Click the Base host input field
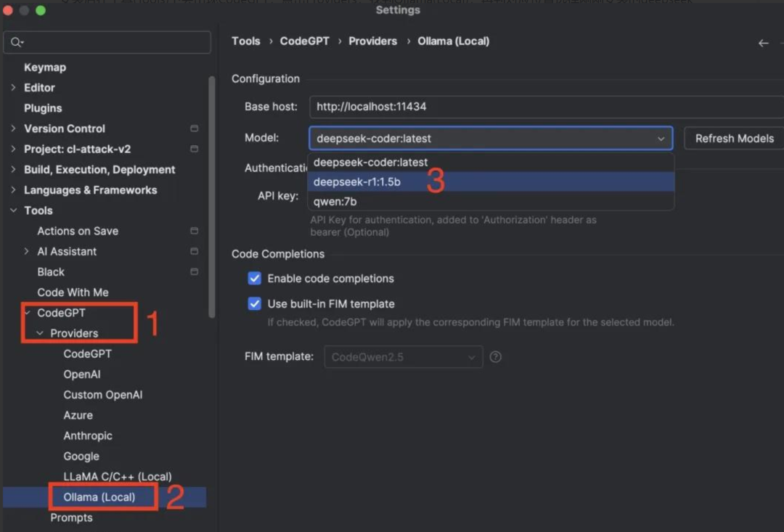The height and width of the screenshot is (532, 784). coord(544,107)
